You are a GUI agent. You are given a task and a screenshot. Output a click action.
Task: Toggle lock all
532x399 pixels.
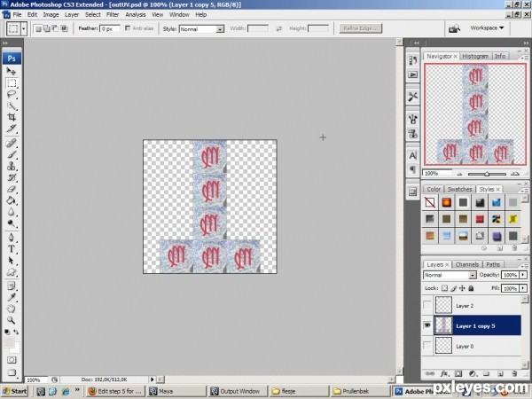pyautogui.click(x=471, y=288)
